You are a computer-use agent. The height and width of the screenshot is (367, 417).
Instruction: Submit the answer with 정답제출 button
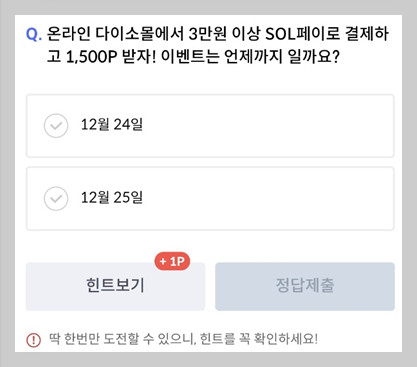pyautogui.click(x=305, y=286)
